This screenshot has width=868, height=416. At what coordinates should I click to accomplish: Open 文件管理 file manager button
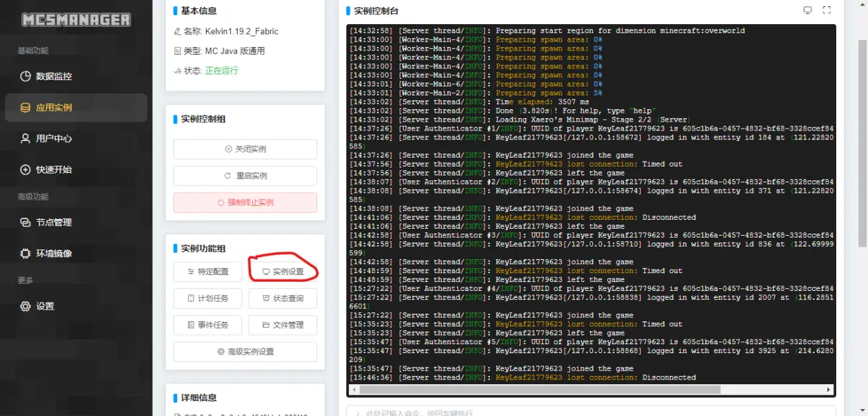(x=283, y=325)
